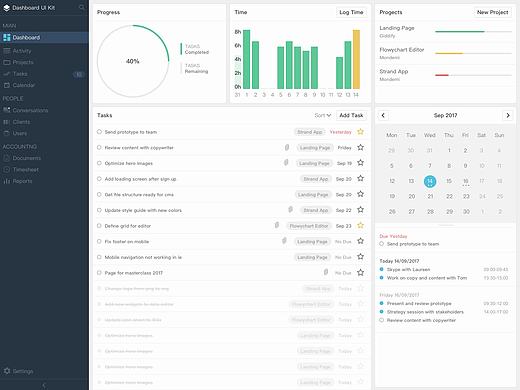Screen dimensions: 520x390
Task: Click the yellow bar for day 14
Action: point(356,59)
